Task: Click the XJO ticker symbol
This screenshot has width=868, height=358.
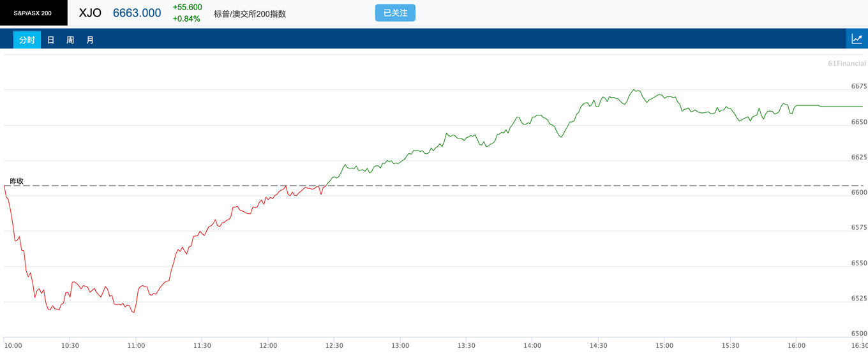Action: pyautogui.click(x=90, y=13)
